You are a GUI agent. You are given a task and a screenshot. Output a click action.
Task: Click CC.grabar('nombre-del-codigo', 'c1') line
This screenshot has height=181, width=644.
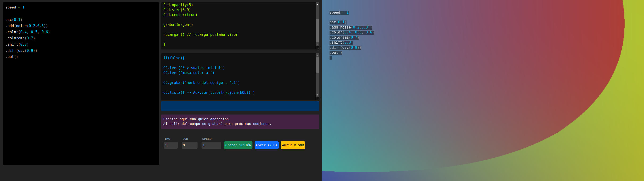click(202, 83)
